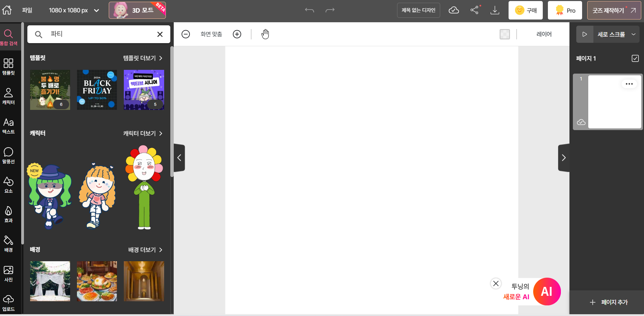The width and height of the screenshot is (644, 316).
Task: Switch to the 캐릭터 sidebar tab
Action: pyautogui.click(x=9, y=96)
